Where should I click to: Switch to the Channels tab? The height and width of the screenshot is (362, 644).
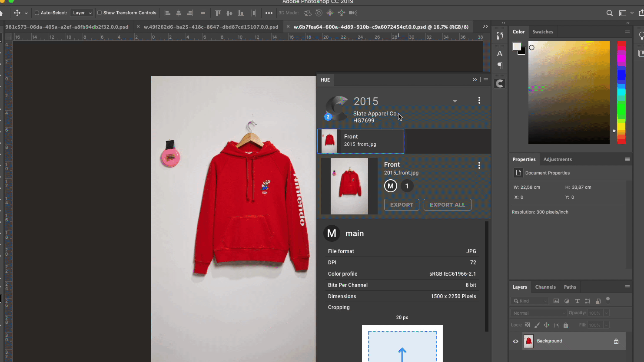(545, 287)
